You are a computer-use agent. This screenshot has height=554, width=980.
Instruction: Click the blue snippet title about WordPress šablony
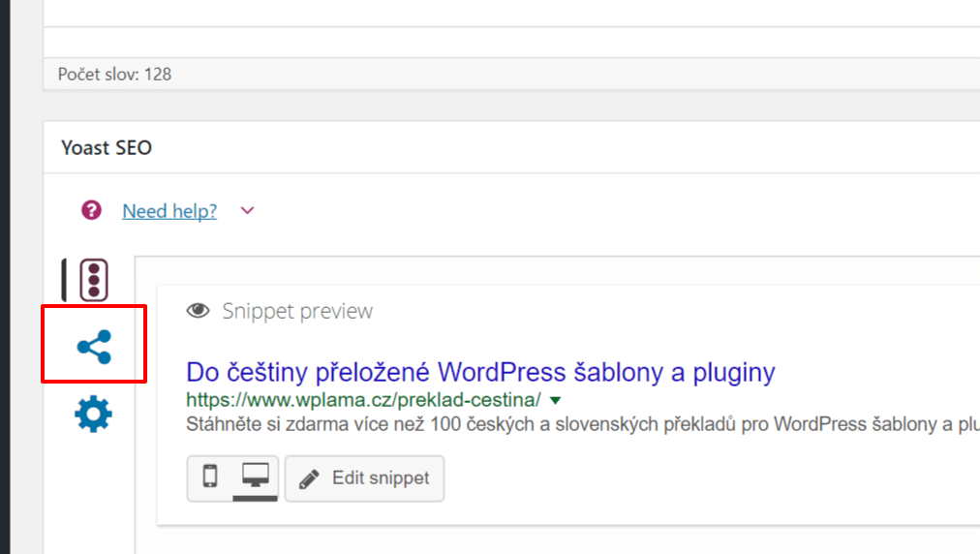tap(480, 372)
